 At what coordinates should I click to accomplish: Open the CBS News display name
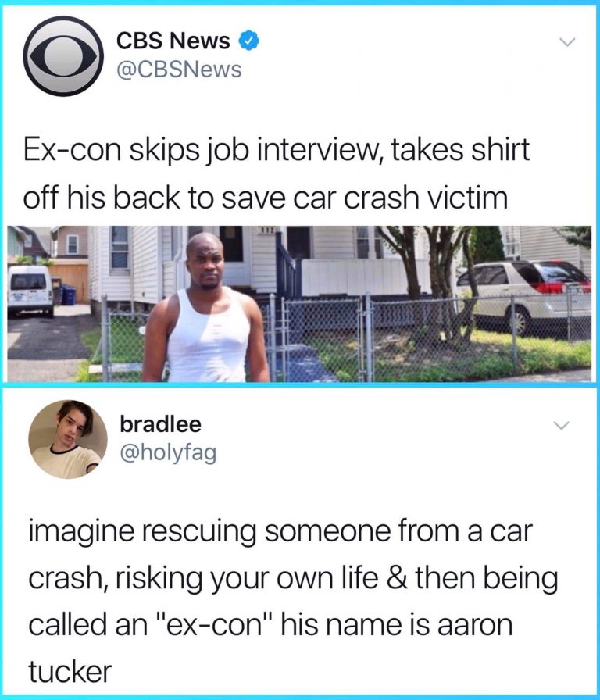(x=173, y=41)
